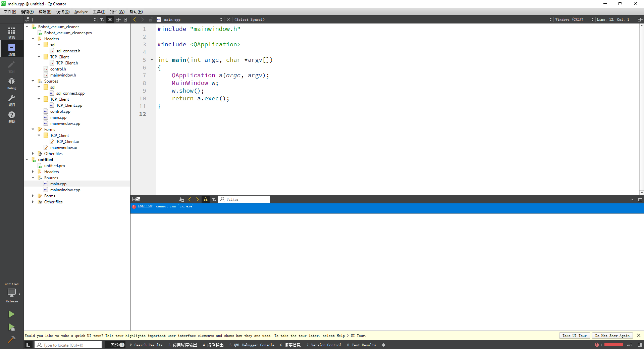Open Help mode question mark icon
This screenshot has height=349, width=644.
(x=12, y=116)
